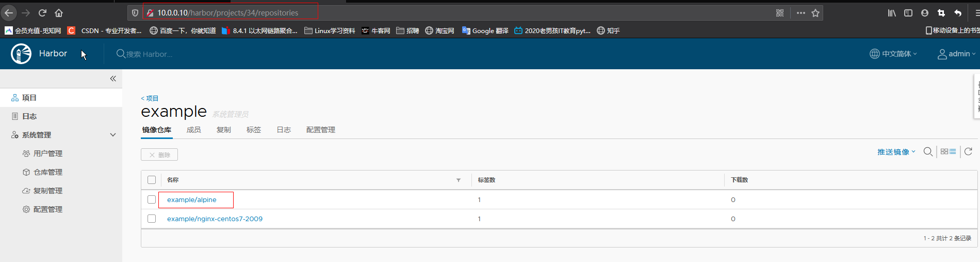
Task: Open the page actions three-dot menu
Action: (x=801, y=13)
